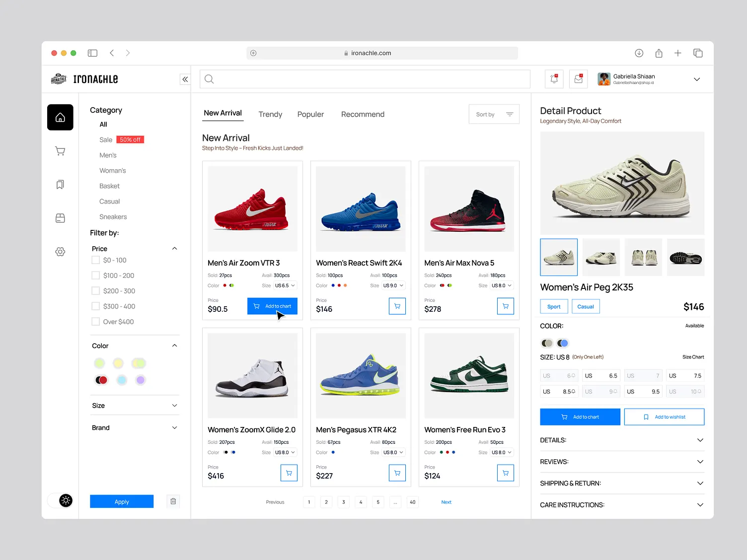This screenshot has height=560, width=747.
Task: Check the $0 - 100 price filter
Action: (96, 260)
